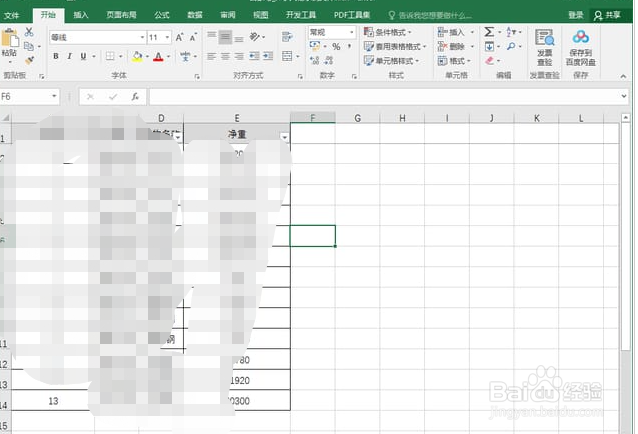Switch to the 审阅 ribbon tab
This screenshot has width=638, height=434.
pos(228,15)
